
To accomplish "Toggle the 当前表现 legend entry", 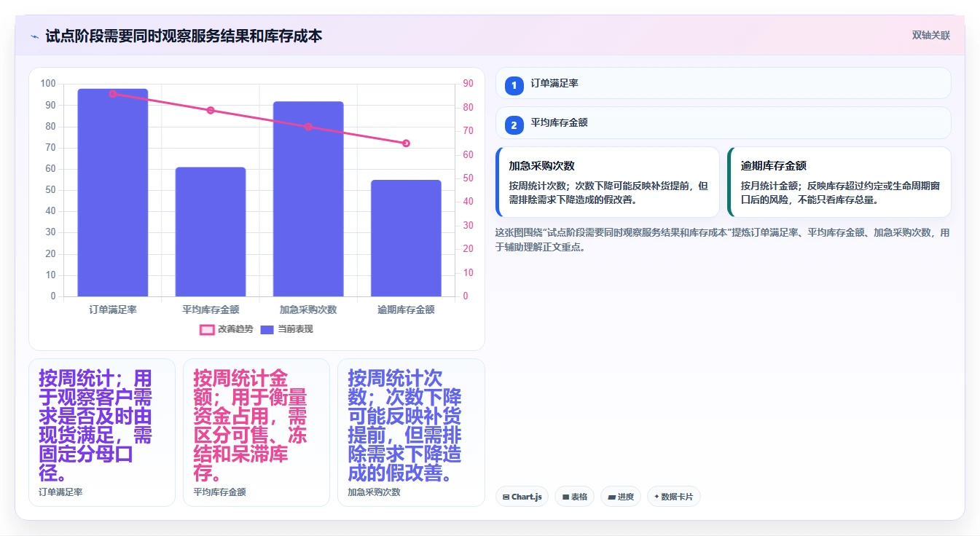I will (x=286, y=329).
